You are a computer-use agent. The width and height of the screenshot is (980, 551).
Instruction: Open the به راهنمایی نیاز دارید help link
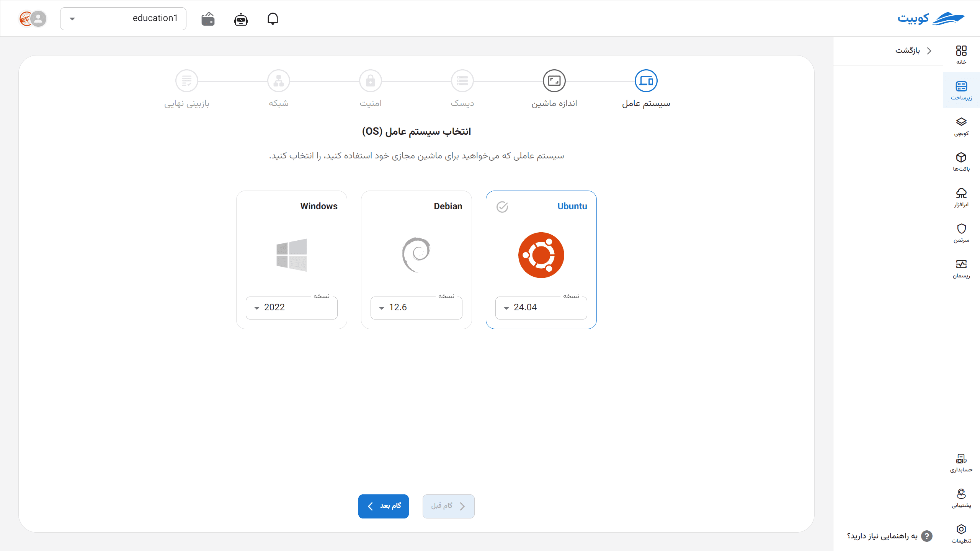pyautogui.click(x=890, y=536)
